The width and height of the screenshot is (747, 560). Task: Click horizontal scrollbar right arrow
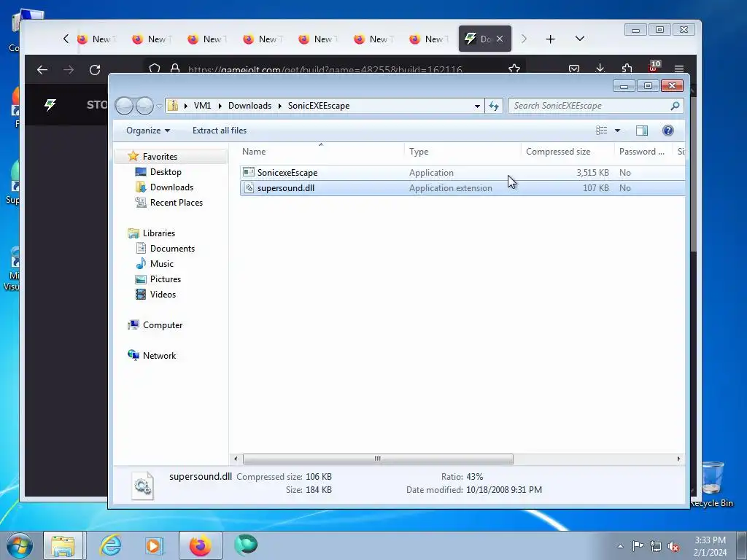(679, 459)
